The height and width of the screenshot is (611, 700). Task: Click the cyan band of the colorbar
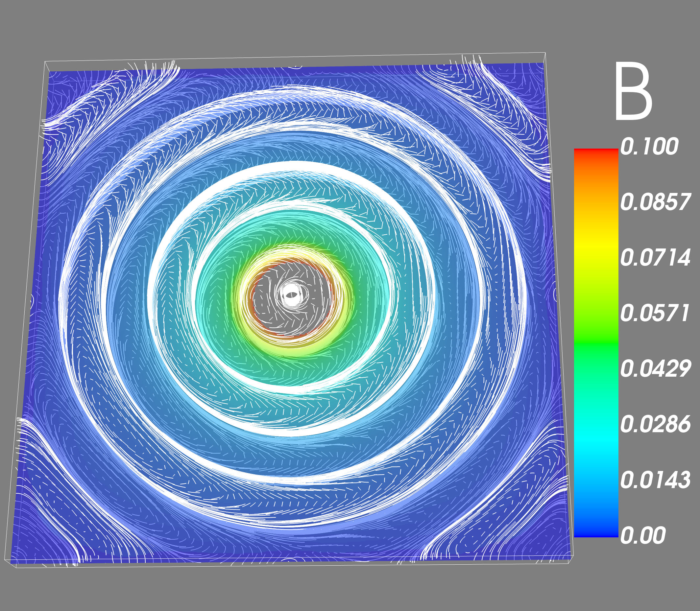click(x=596, y=440)
